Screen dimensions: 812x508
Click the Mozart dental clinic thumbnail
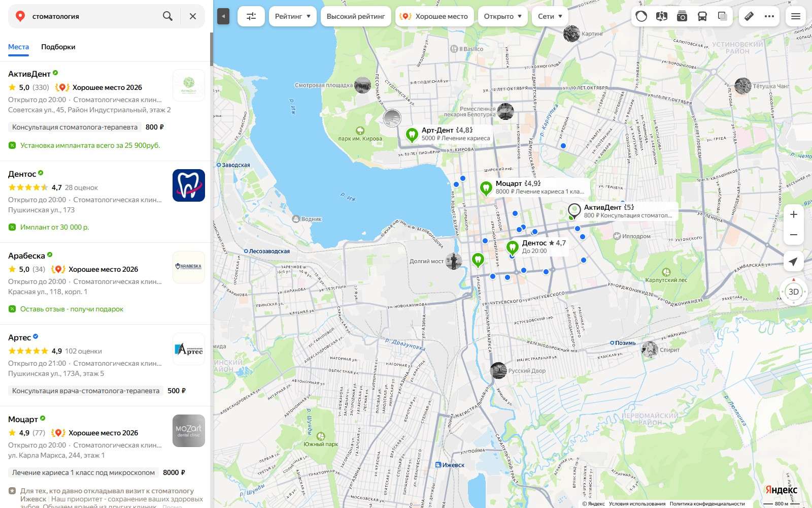click(x=189, y=431)
